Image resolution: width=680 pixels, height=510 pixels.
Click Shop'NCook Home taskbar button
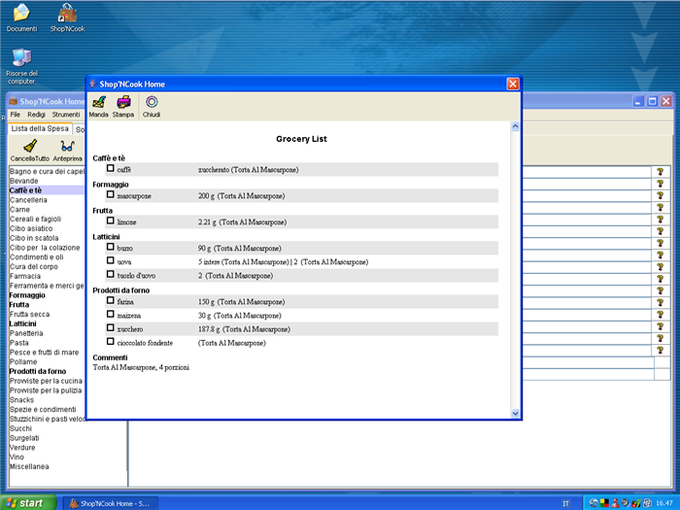[111, 503]
